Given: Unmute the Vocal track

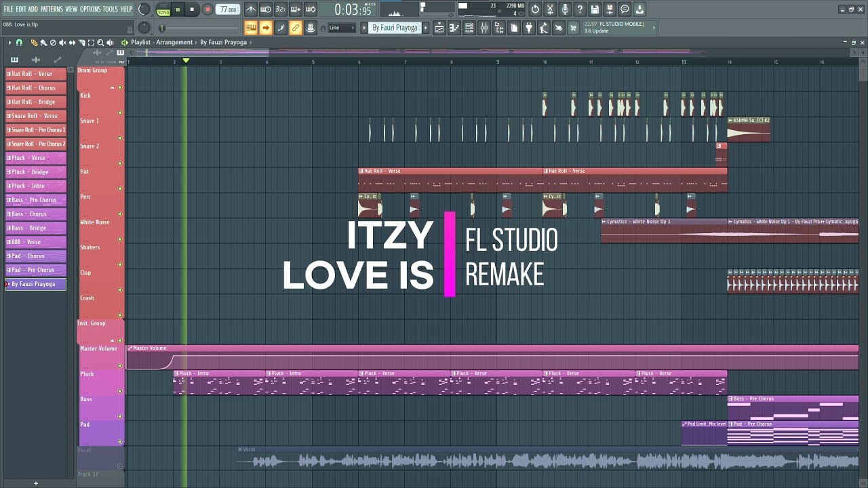Looking at the screenshot, I should click(120, 466).
